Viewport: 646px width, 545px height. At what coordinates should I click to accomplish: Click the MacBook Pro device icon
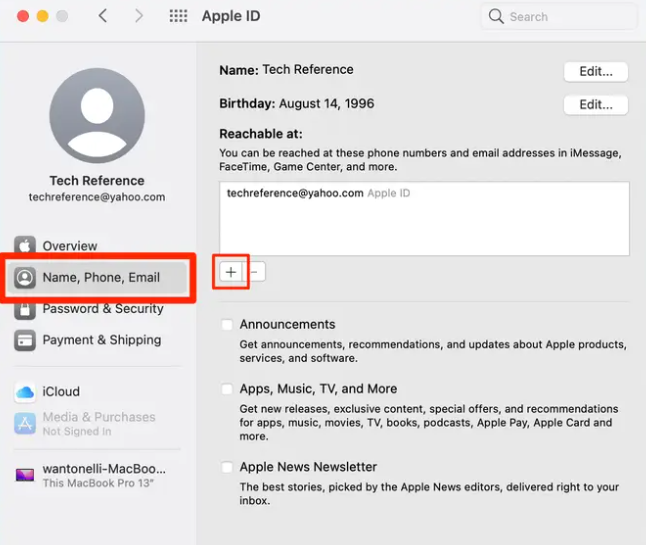pos(25,475)
